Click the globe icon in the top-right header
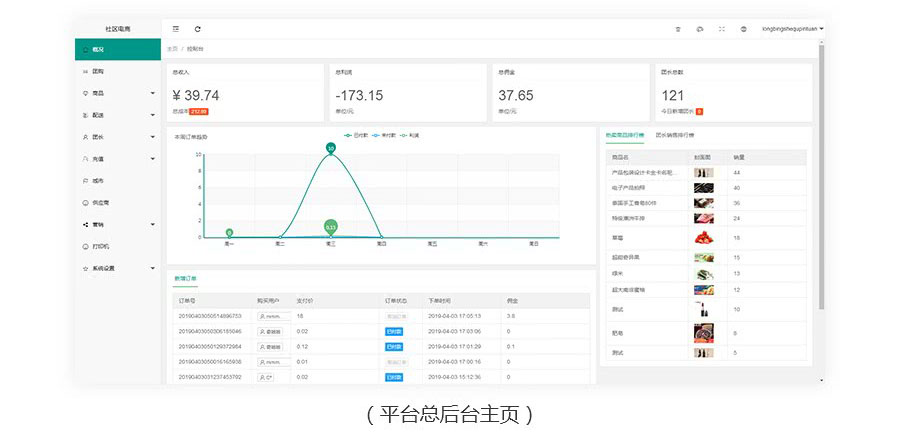 (744, 29)
